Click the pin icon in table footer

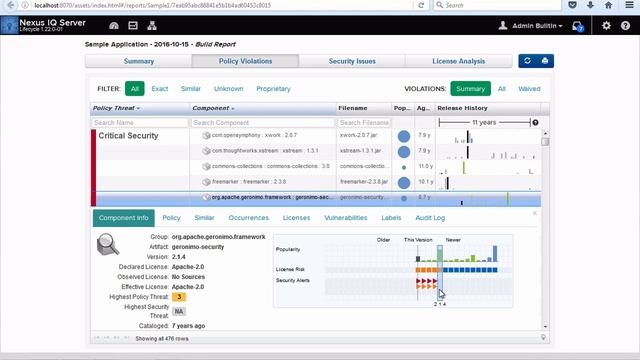pos(543,337)
